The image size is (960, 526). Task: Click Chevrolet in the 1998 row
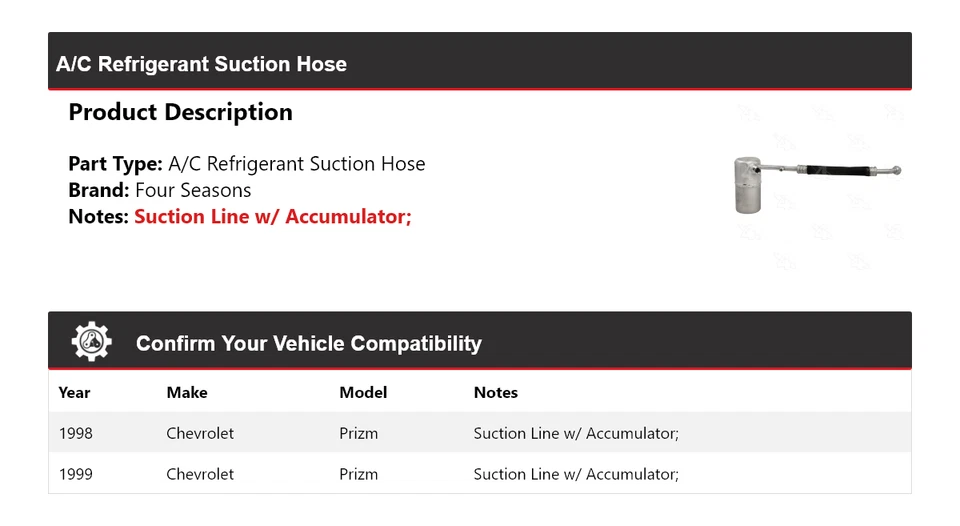coord(200,433)
